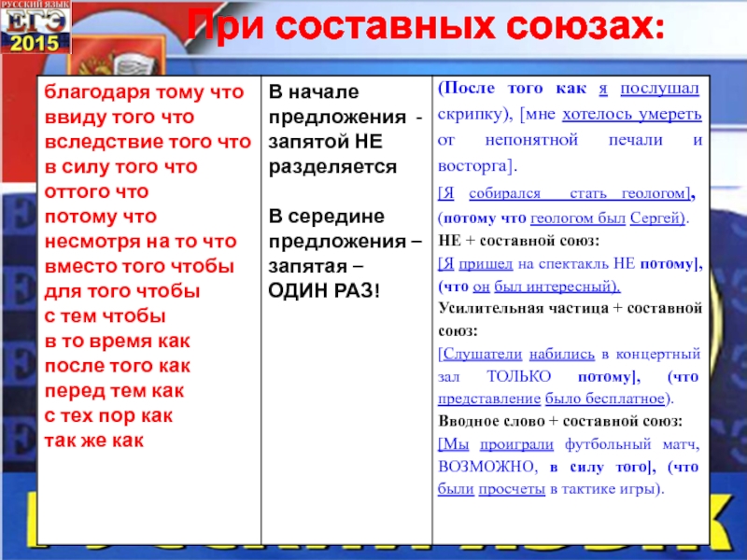This screenshot has height=560, width=747.
Task: Click the word 'ВОЗМОЖНО'
Action: 485,467
